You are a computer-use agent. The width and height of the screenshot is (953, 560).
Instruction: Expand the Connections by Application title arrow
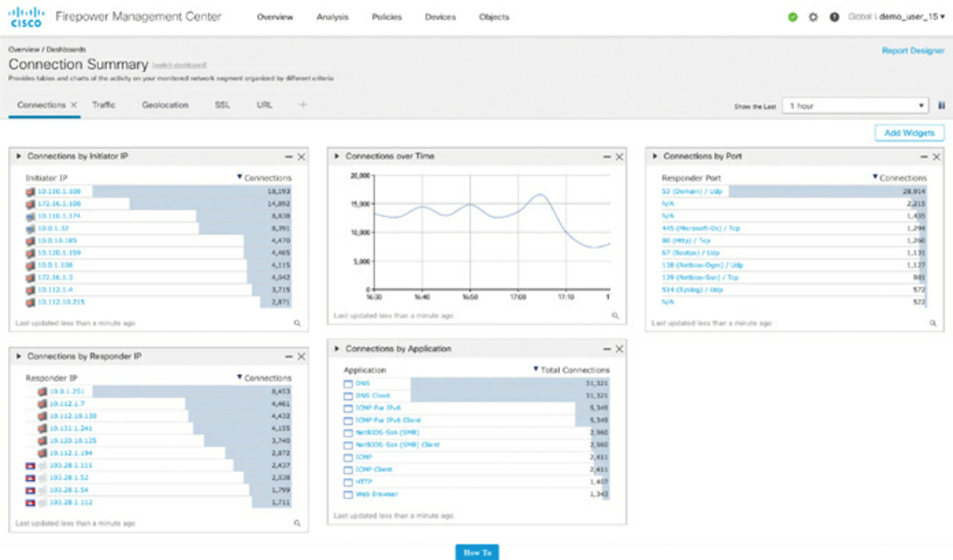point(337,349)
